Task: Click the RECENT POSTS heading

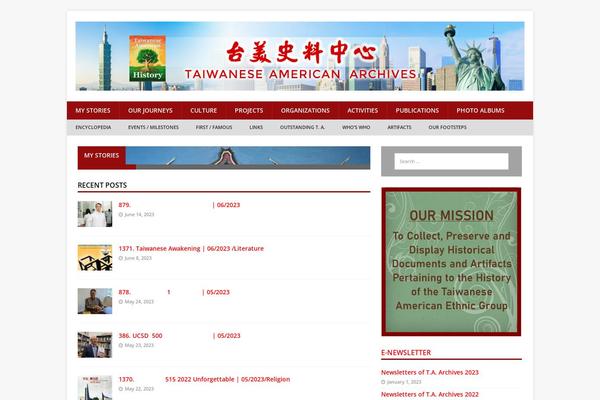Action: [102, 185]
